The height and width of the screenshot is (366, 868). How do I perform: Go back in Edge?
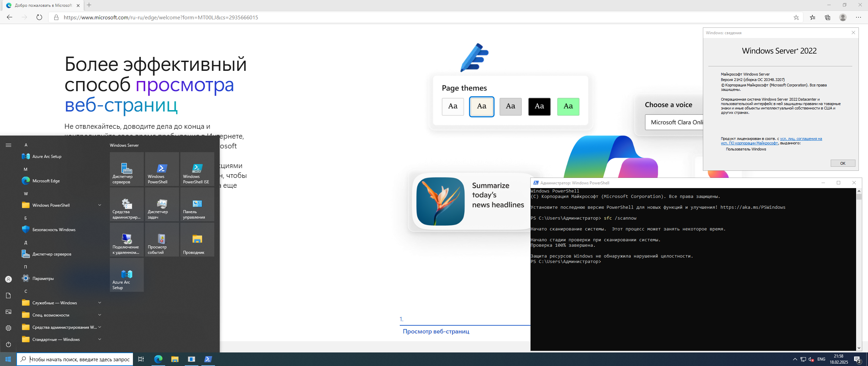pos(9,17)
